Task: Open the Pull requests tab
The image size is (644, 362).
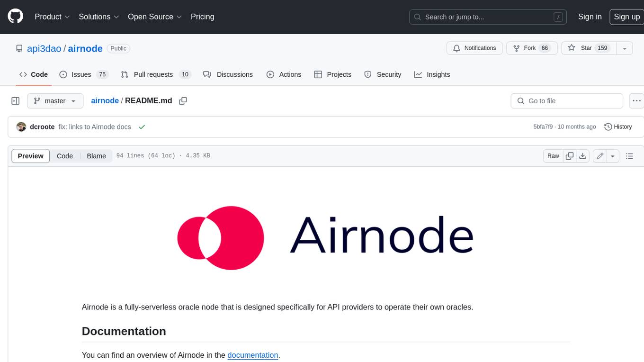Action: click(x=156, y=74)
